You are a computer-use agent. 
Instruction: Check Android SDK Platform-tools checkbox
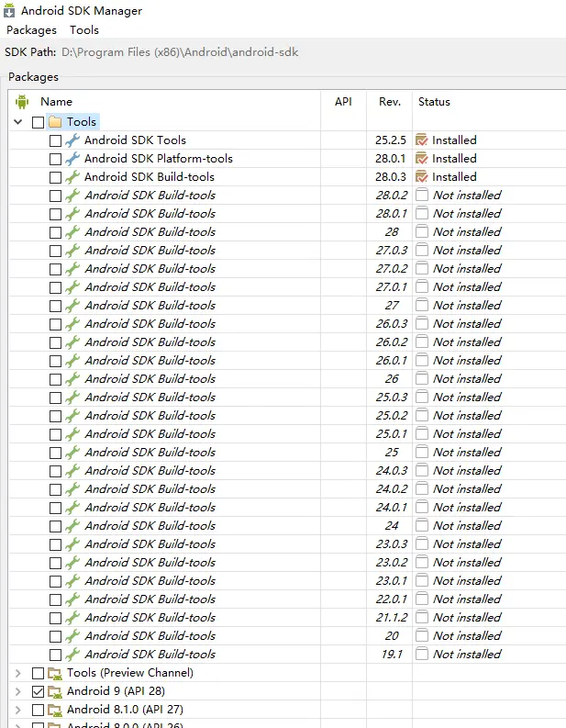55,159
